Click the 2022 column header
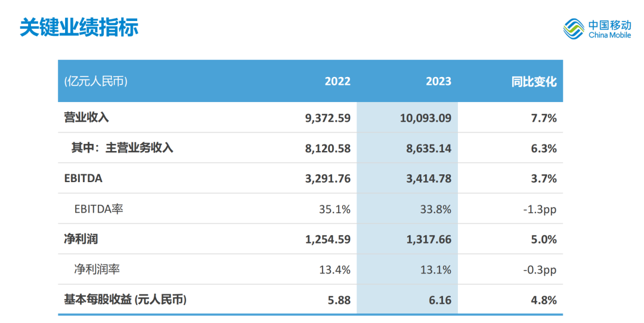 point(338,81)
